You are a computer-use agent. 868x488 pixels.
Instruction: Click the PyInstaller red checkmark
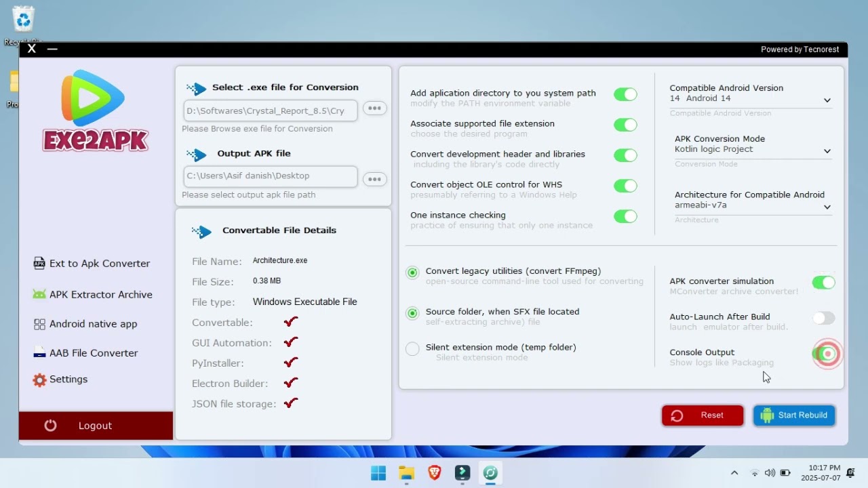(x=291, y=362)
